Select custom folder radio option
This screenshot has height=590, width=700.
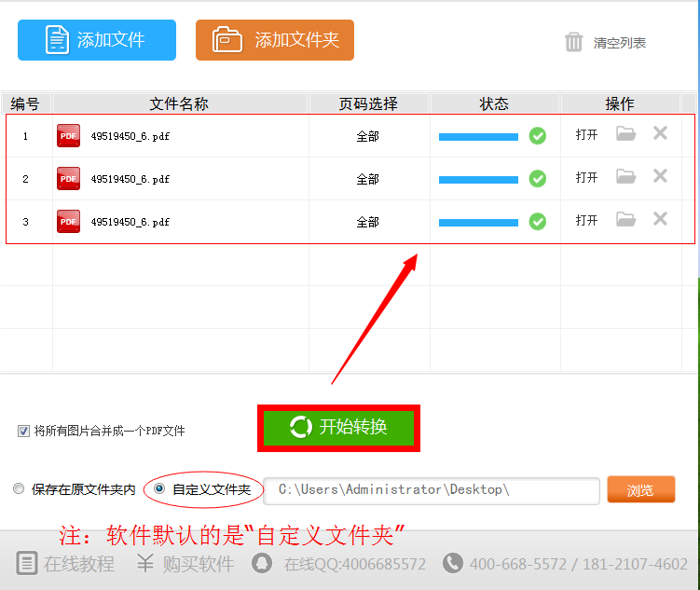tap(159, 489)
